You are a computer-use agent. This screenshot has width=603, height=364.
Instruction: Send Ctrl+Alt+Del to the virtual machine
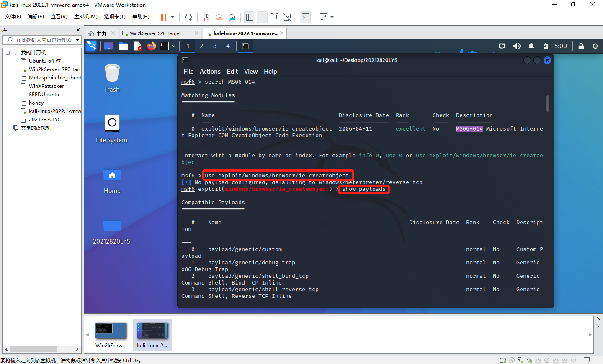click(x=188, y=17)
